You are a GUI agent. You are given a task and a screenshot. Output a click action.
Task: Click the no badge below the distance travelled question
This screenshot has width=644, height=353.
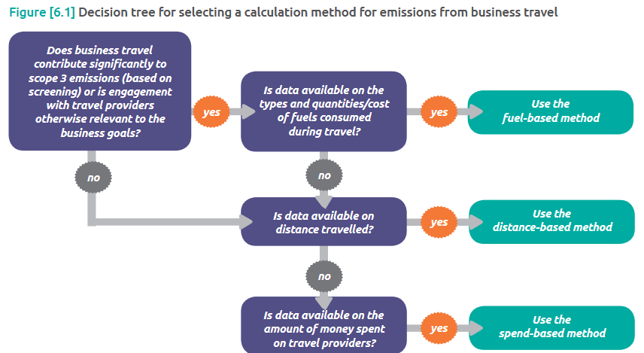pos(324,276)
